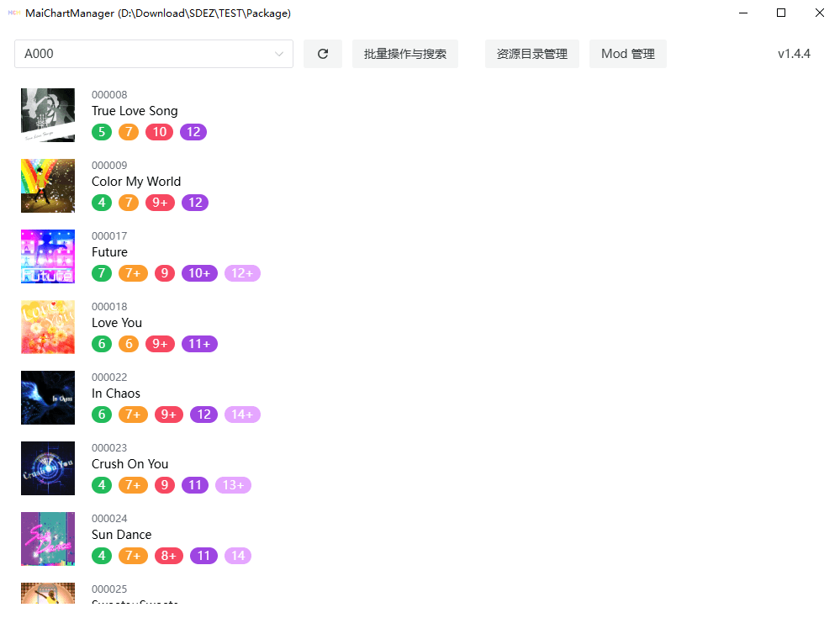The width and height of the screenshot is (840, 618).
Task: Click song ID 000008
Action: 109,95
